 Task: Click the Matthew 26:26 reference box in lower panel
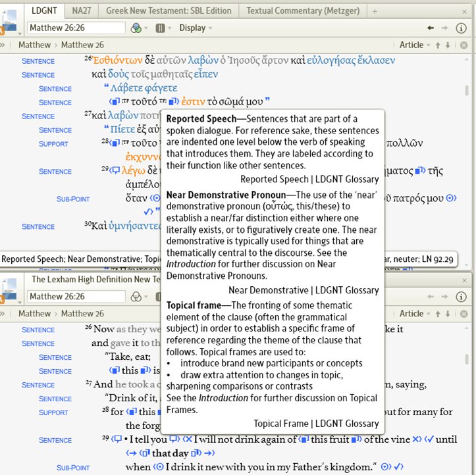click(76, 296)
